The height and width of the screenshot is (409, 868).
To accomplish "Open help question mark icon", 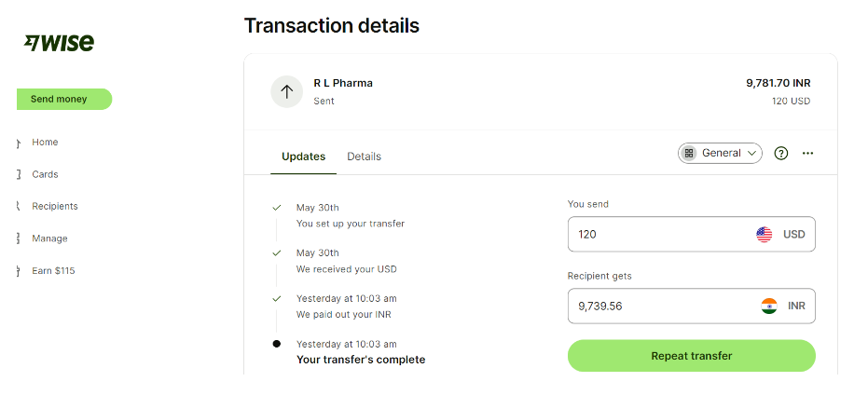I will coord(780,154).
